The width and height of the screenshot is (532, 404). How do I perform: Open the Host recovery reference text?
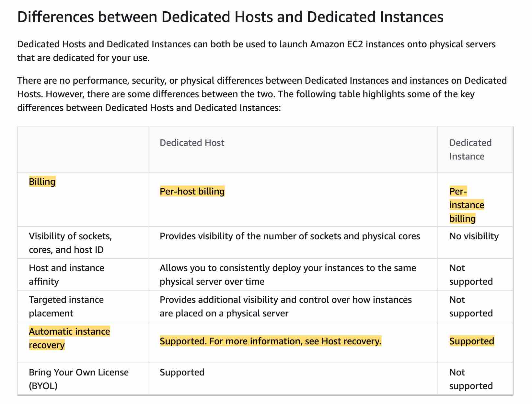[351, 341]
